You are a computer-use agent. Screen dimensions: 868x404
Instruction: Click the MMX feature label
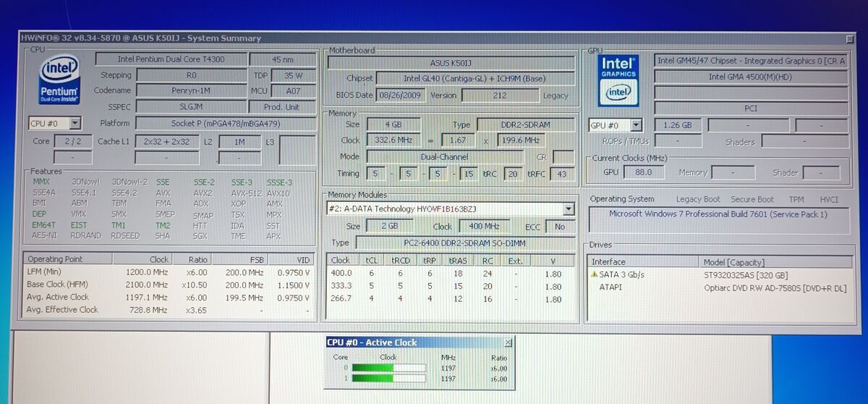(41, 182)
